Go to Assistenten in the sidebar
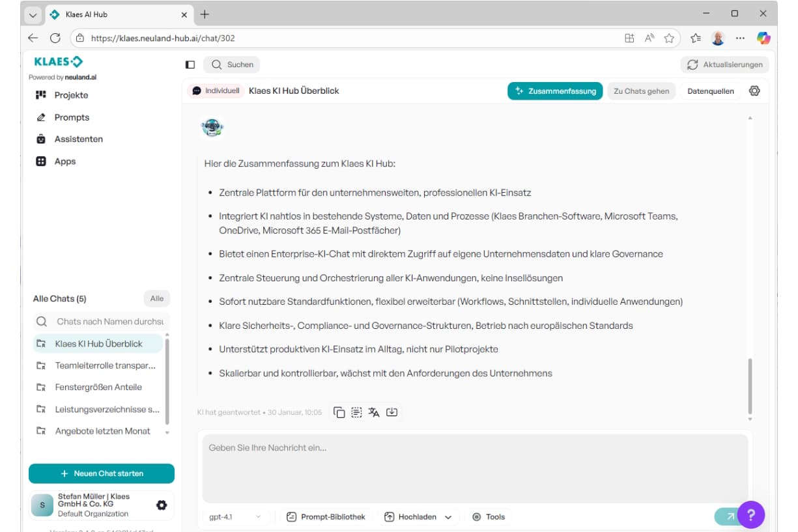 (78, 139)
